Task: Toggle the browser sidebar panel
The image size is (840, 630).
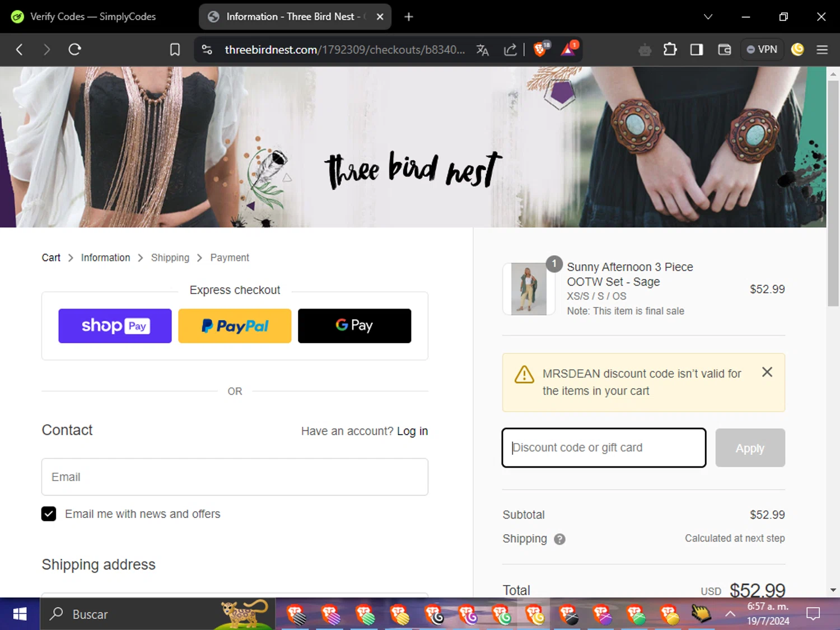Action: (696, 50)
